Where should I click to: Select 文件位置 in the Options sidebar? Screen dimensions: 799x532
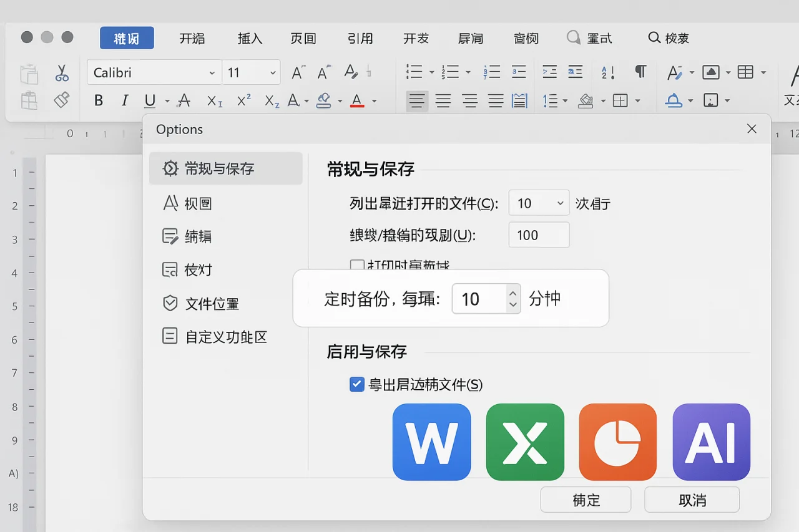[213, 303]
